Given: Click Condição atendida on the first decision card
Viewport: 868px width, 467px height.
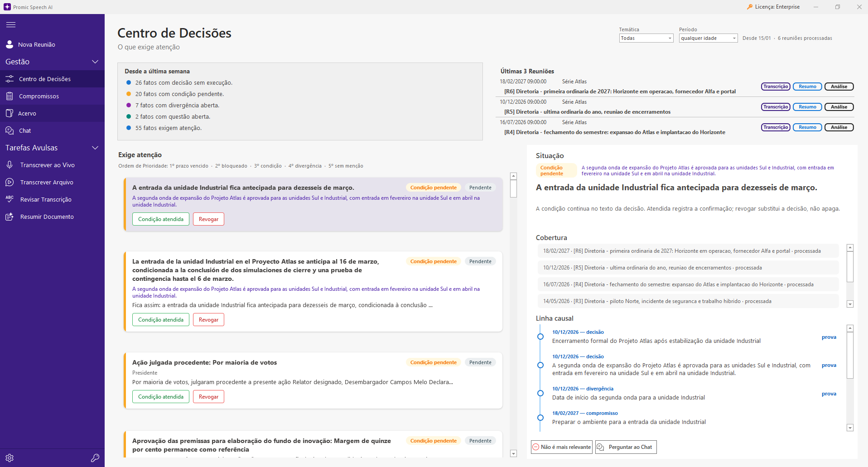Looking at the screenshot, I should coord(161,219).
